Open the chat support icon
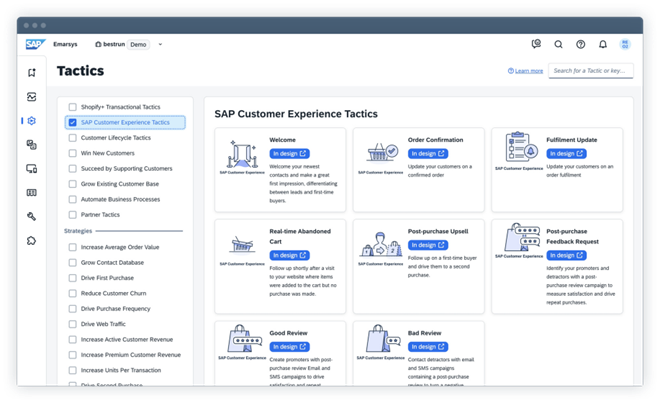Image resolution: width=660 pixels, height=403 pixels. click(536, 44)
